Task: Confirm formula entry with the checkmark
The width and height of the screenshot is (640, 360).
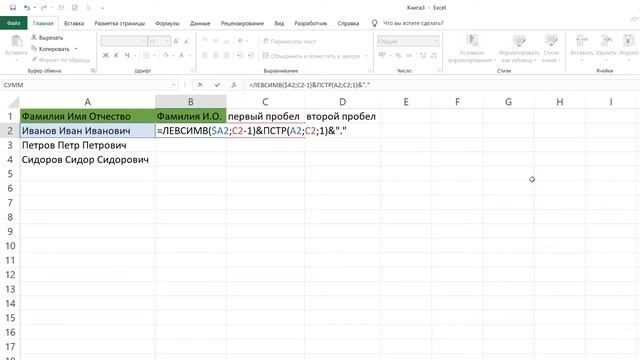Action: point(217,85)
